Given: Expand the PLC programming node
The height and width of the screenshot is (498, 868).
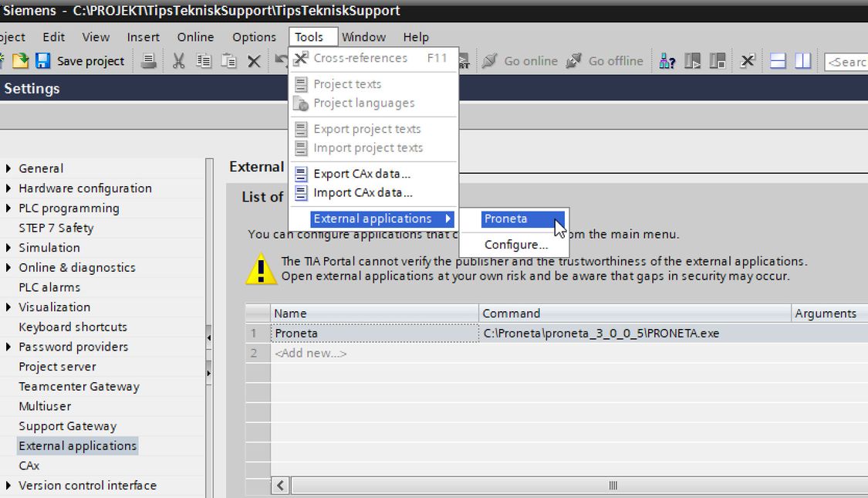Looking at the screenshot, I should pos(8,208).
